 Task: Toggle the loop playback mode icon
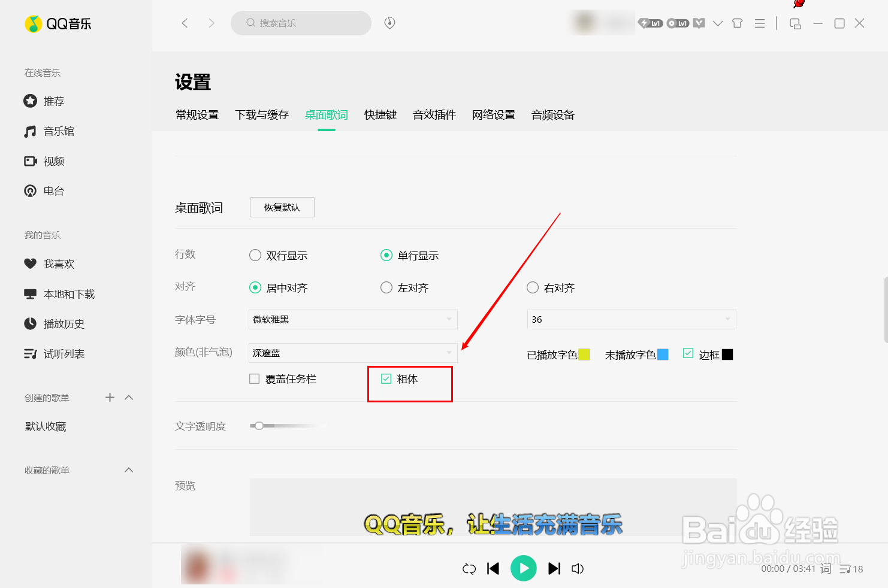tap(469, 569)
